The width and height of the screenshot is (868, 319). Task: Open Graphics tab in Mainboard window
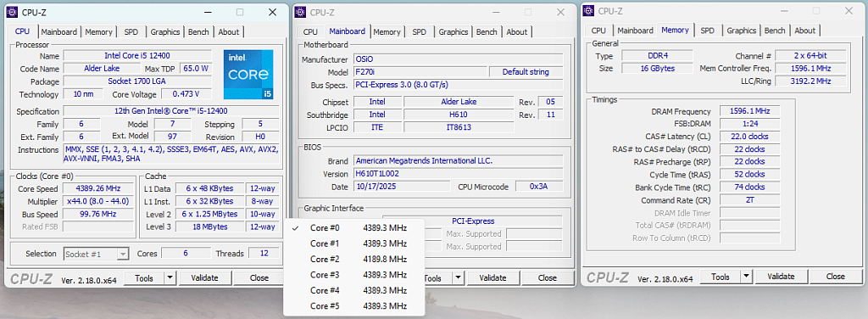[453, 32]
